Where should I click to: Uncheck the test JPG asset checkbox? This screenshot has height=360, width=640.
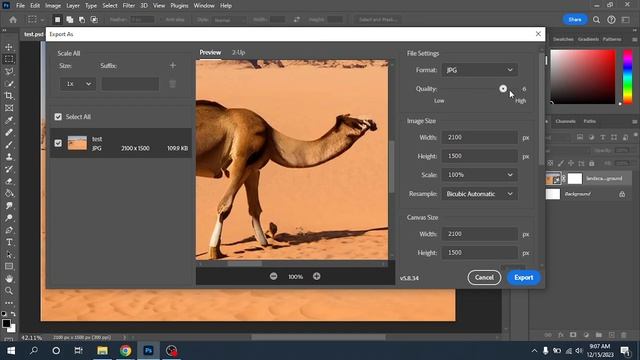click(x=58, y=143)
